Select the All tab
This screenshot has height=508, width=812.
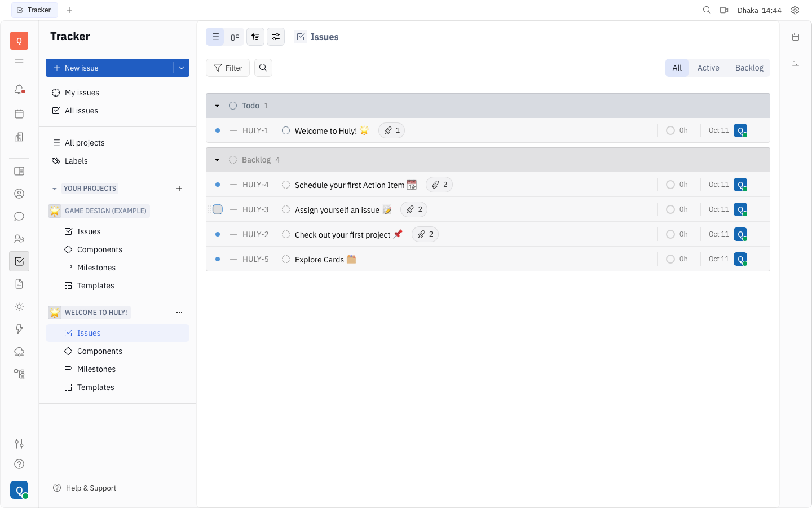(677, 68)
